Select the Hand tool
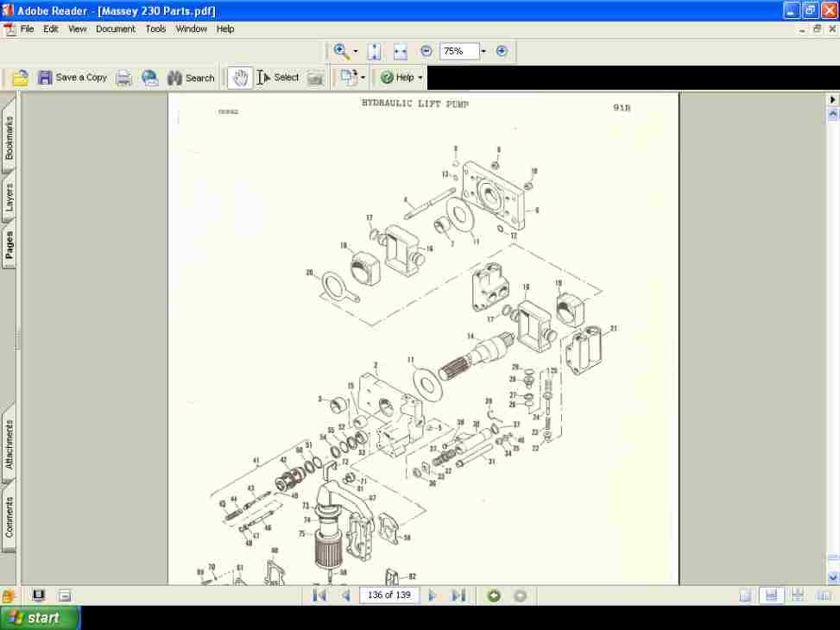 239,77
